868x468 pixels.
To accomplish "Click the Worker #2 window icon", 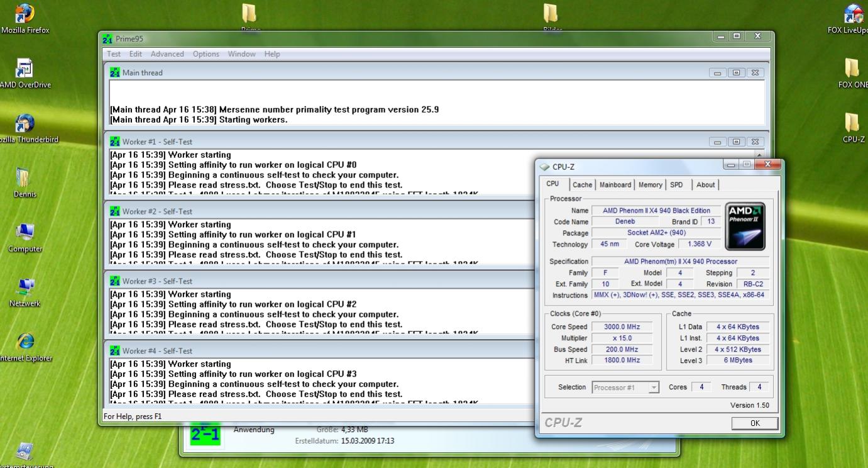I will coord(114,211).
